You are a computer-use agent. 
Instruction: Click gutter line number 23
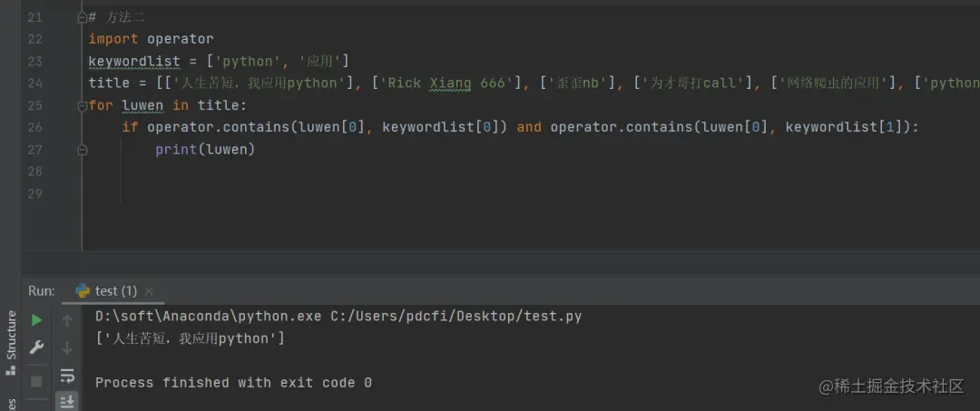coord(35,61)
